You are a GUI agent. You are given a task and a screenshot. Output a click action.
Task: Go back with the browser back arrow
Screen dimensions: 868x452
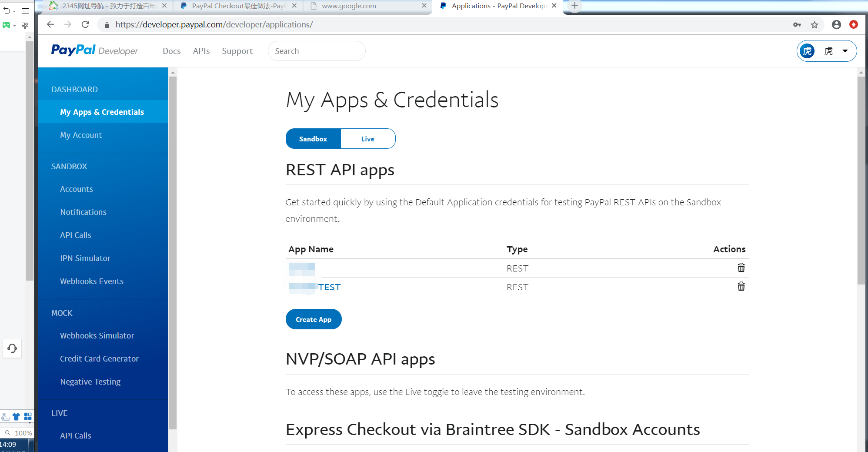pos(50,25)
